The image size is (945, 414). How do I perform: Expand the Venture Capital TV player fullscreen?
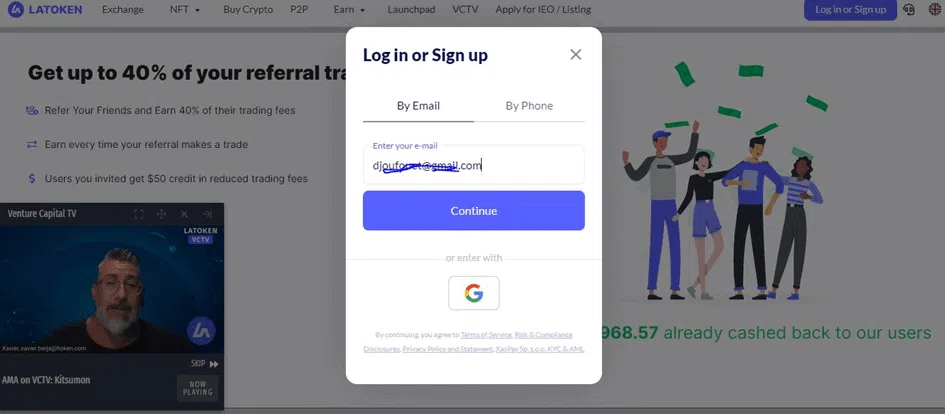tap(138, 214)
